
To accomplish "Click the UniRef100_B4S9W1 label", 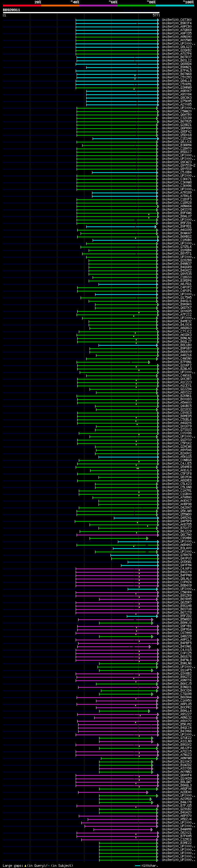I will point(177,647).
